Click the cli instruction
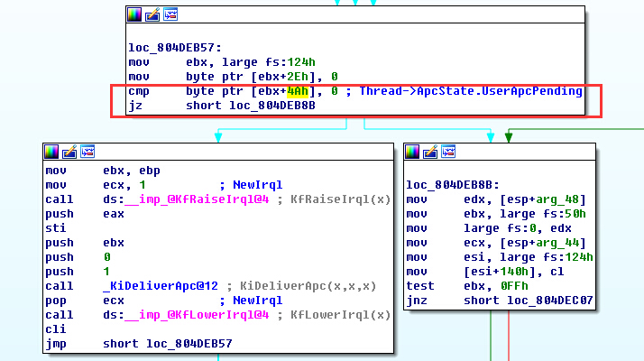Image resolution: width=644 pixels, height=361 pixels. click(56, 329)
